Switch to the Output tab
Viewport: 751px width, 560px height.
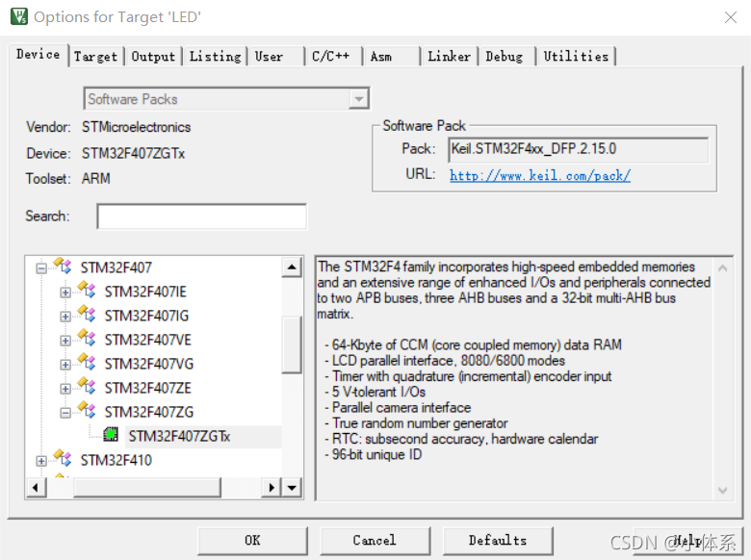point(153,57)
